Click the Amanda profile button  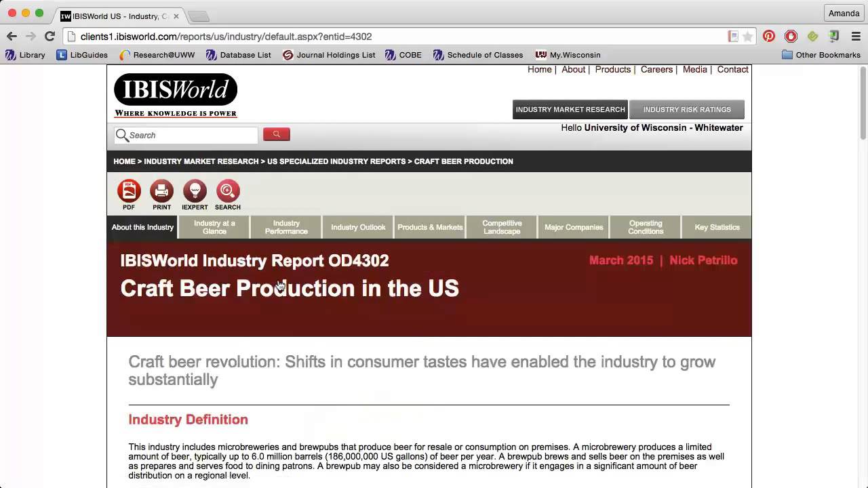(844, 13)
